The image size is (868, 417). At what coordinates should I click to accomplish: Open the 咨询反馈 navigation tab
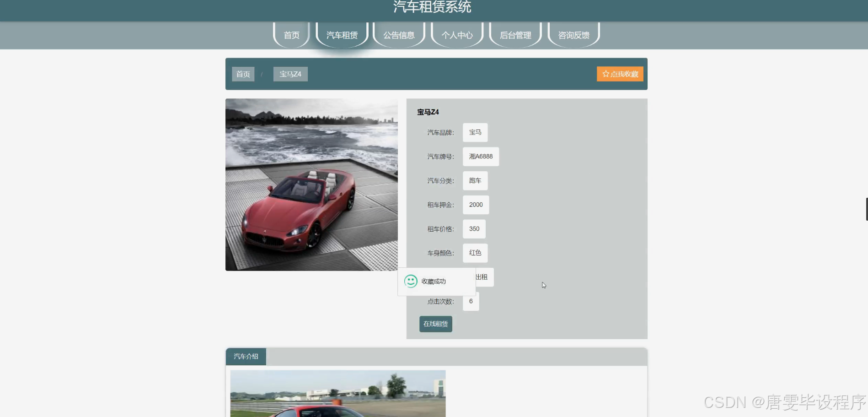(573, 35)
